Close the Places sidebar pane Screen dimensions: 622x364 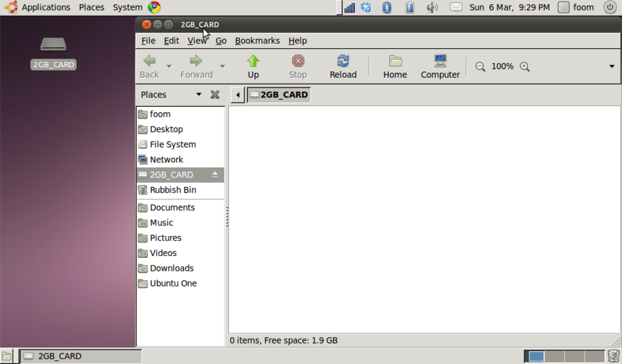coord(215,94)
